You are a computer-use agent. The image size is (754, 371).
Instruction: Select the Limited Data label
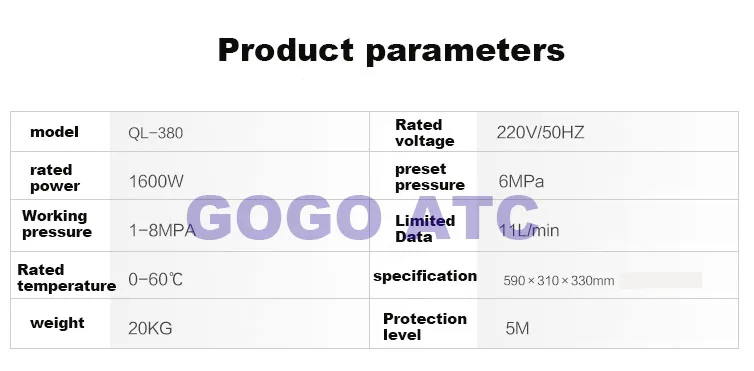(425, 229)
